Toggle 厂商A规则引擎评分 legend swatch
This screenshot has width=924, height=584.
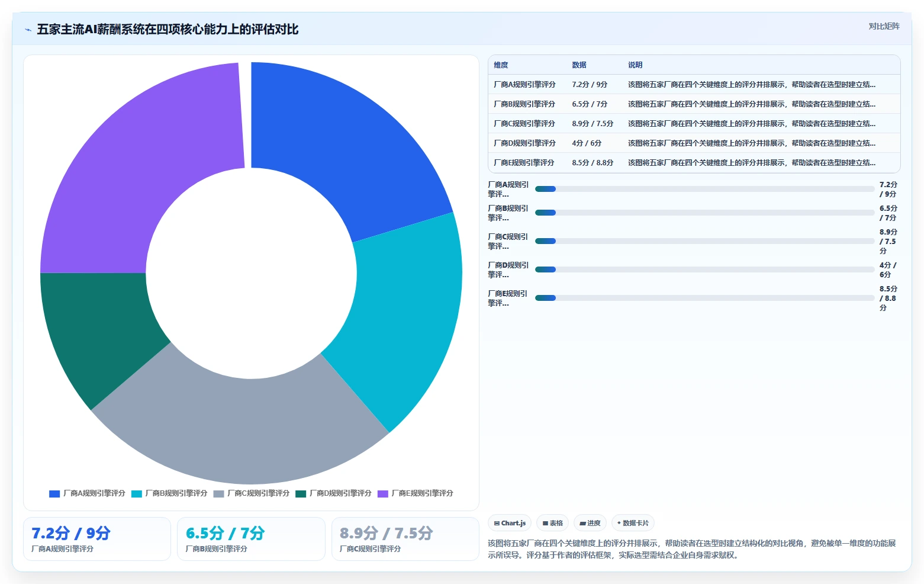coord(54,493)
